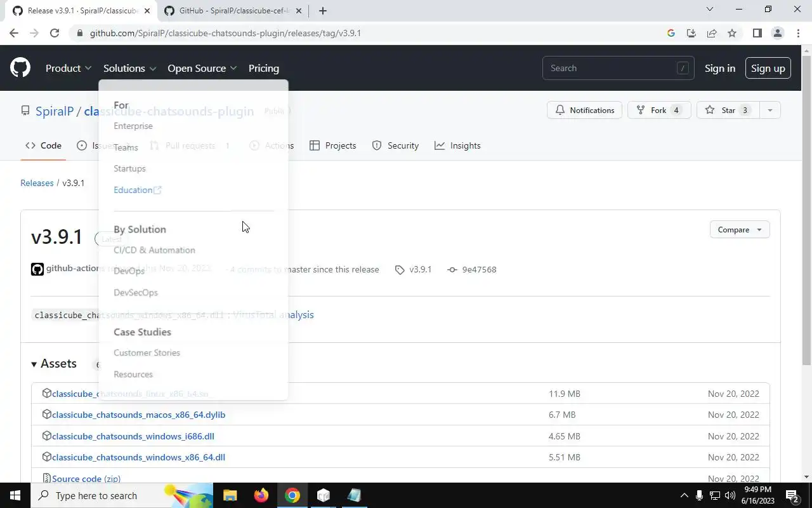Switch to the Security tab
Image resolution: width=812 pixels, height=508 pixels.
pos(395,145)
